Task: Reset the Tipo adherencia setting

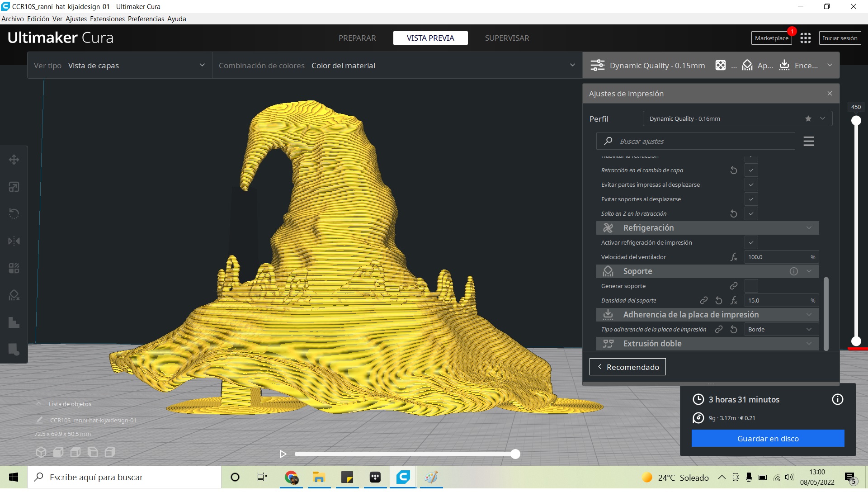Action: pos(734,330)
